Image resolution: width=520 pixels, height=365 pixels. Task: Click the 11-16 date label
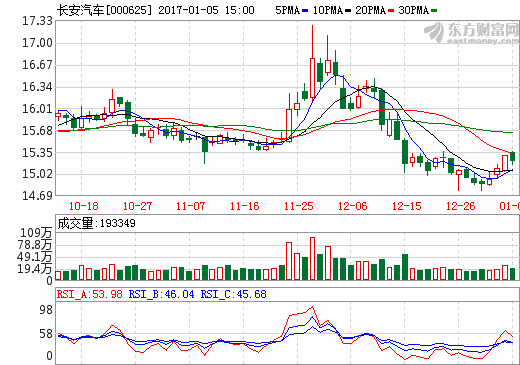click(x=244, y=206)
